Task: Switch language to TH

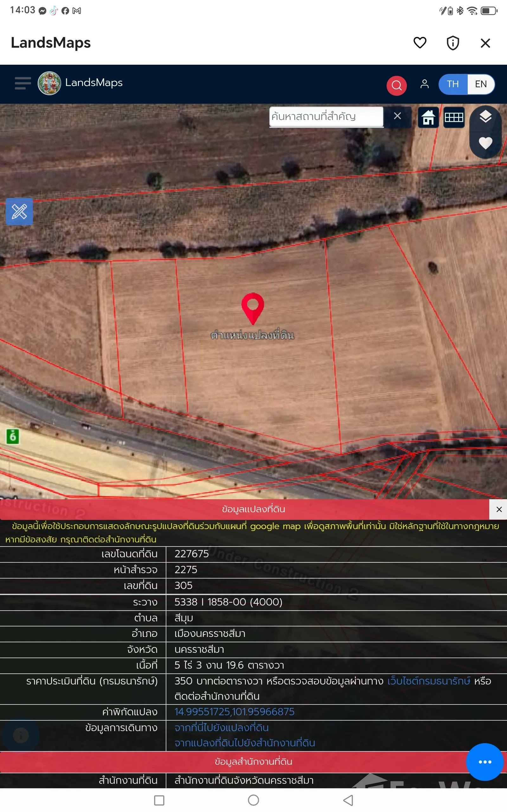Action: tap(453, 84)
